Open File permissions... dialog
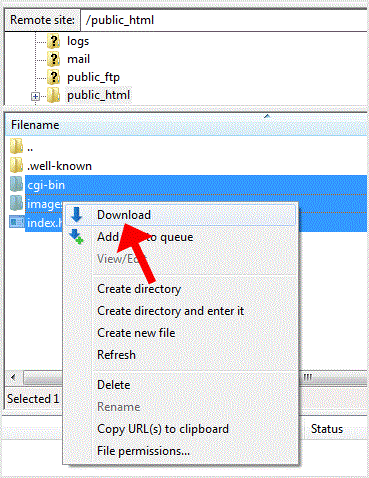Screen dimensions: 369x478 tap(143, 451)
